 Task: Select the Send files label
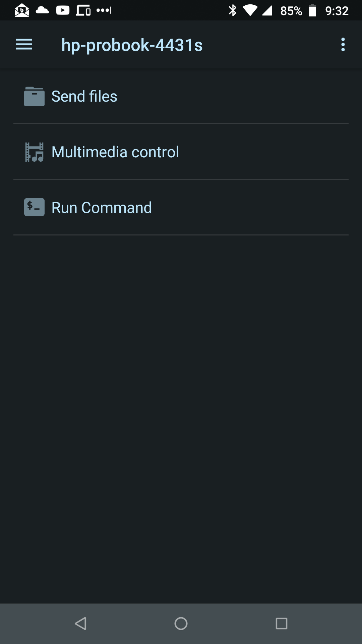click(84, 97)
